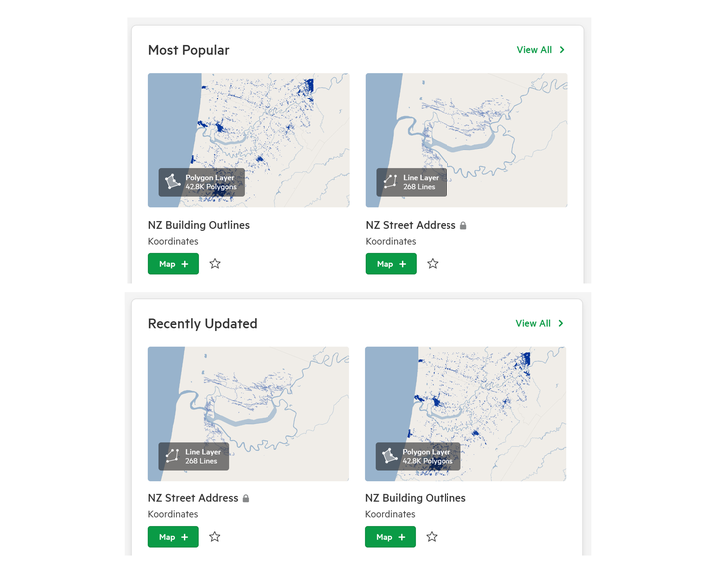The height and width of the screenshot is (588, 716).
Task: Click polygon layer icon in Most Popular thumbnail
Action: [172, 182]
